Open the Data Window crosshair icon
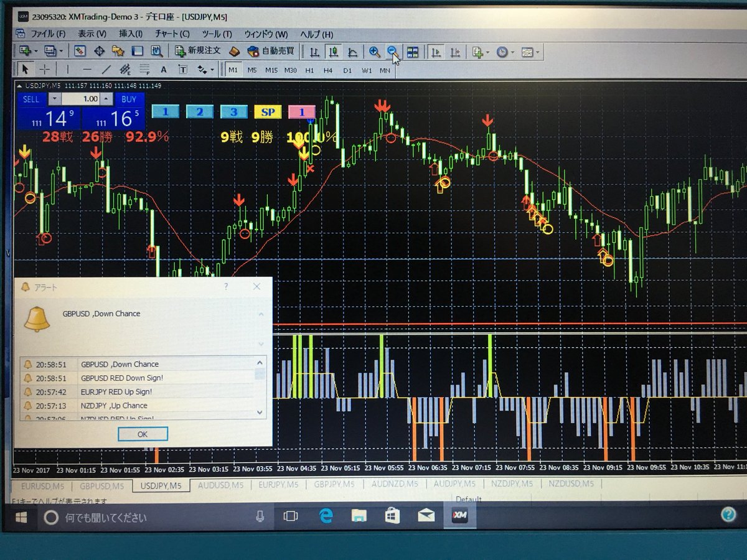This screenshot has width=747, height=560. tap(99, 51)
